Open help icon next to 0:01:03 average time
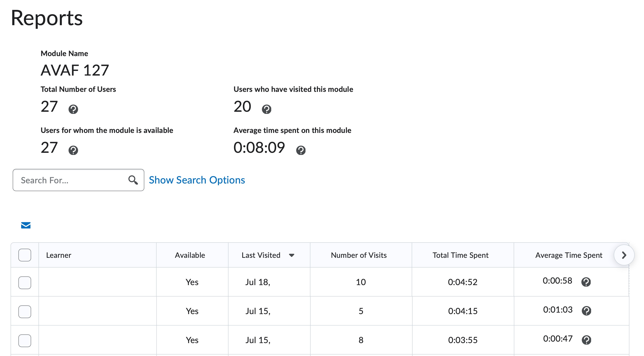 point(586,311)
